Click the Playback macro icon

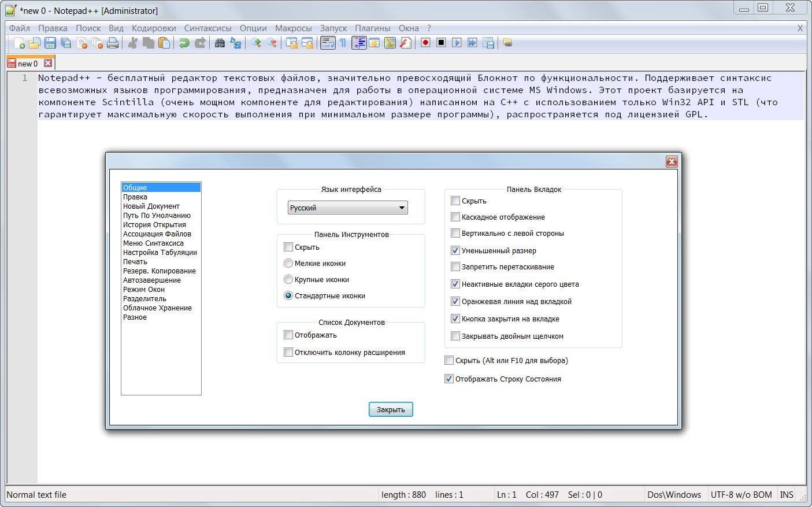(457, 43)
